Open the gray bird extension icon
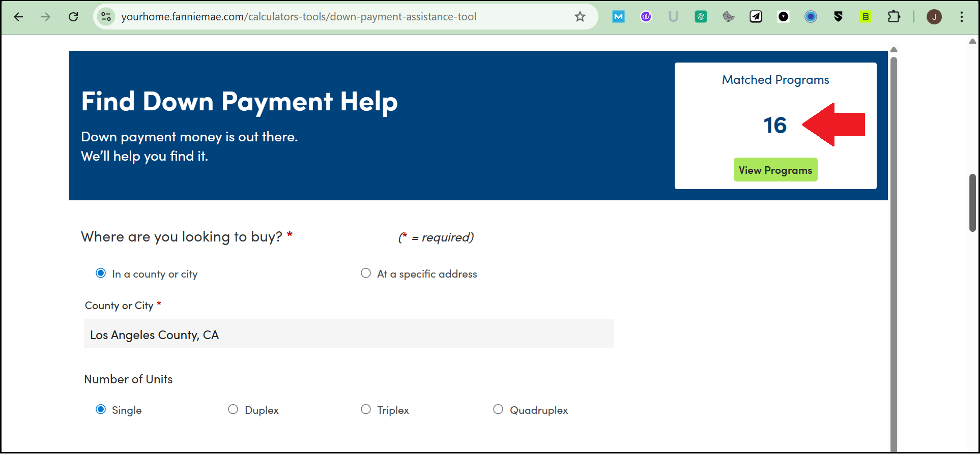980x454 pixels. click(x=728, y=17)
